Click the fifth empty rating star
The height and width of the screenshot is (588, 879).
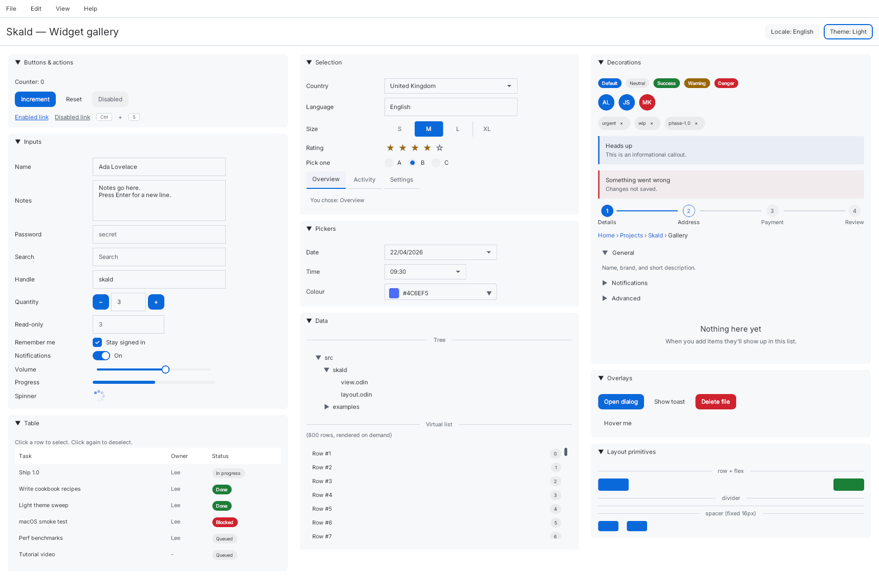[x=439, y=148]
